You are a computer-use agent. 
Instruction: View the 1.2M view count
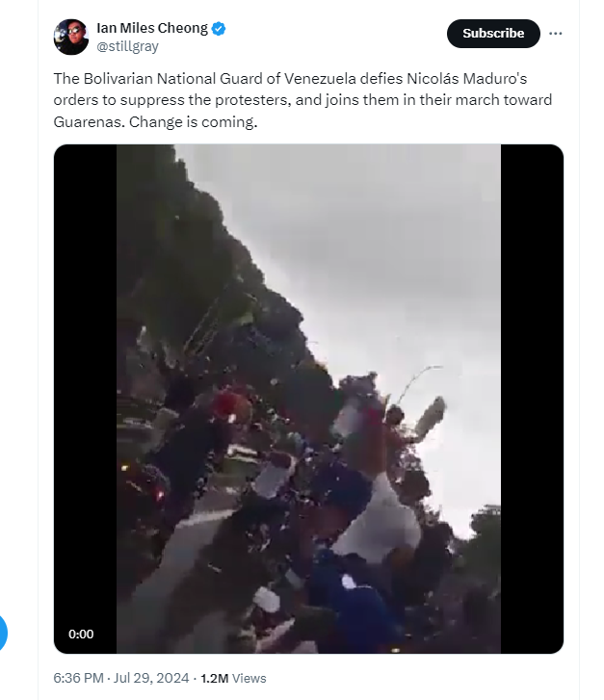click(215, 679)
